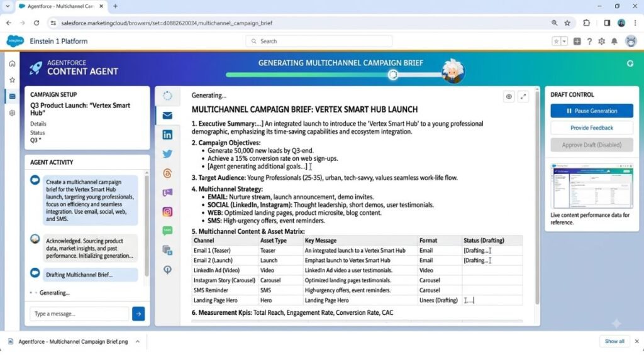
Task: Select the Instagram channel icon
Action: tap(167, 212)
